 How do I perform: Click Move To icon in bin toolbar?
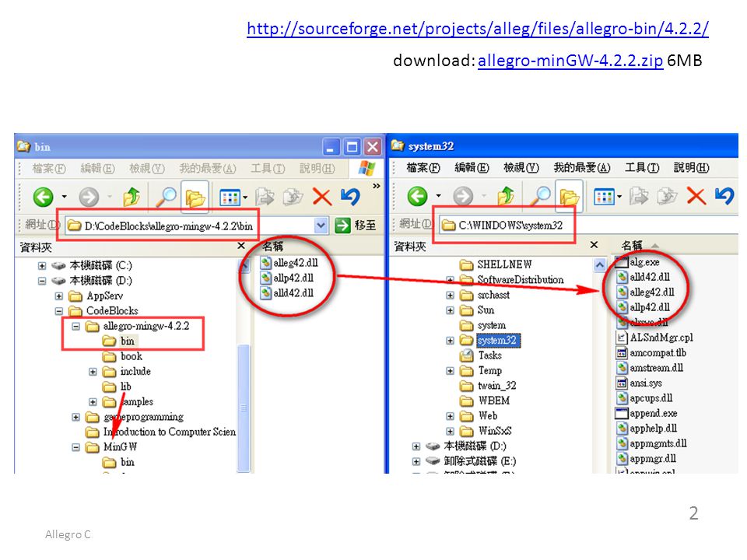coord(265,197)
